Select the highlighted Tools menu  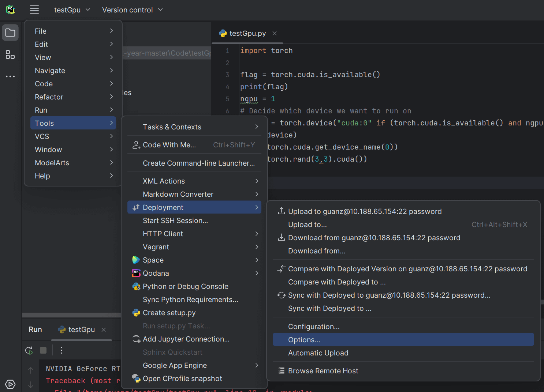[x=73, y=123]
